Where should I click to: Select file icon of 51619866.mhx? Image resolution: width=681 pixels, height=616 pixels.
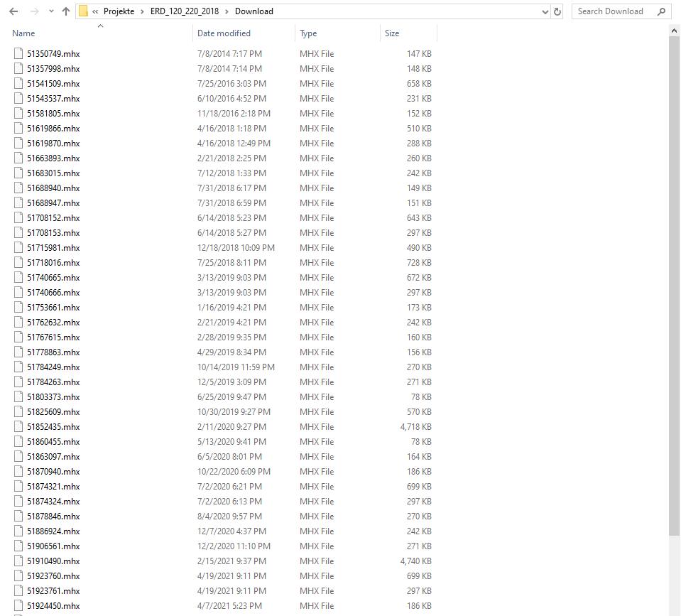18,128
